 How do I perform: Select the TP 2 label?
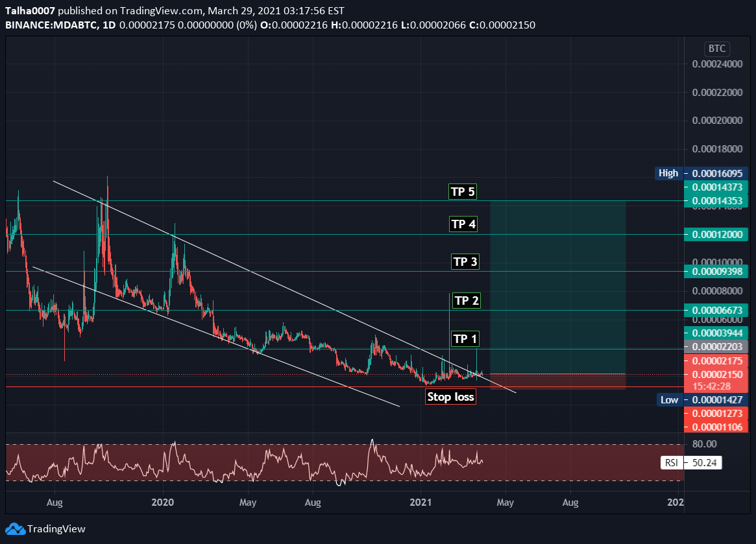(x=466, y=301)
